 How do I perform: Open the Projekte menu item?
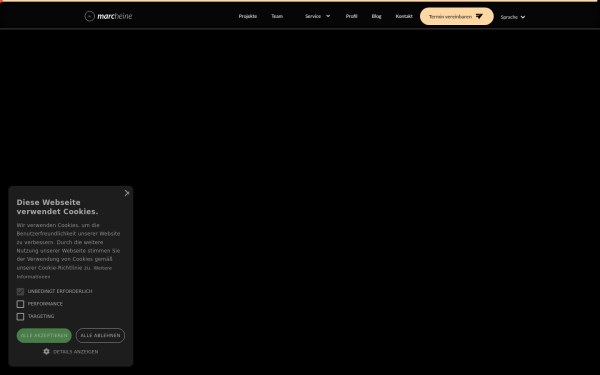point(248,16)
